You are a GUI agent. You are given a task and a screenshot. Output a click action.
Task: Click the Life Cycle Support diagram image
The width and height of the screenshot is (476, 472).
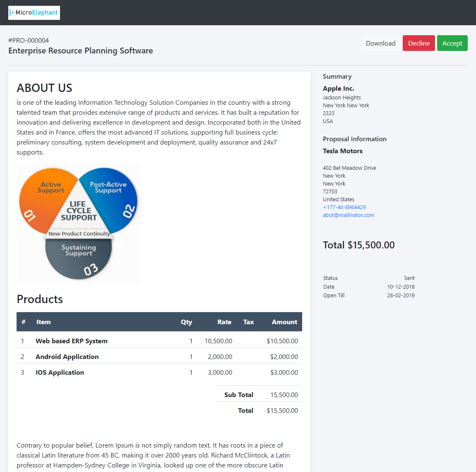pyautogui.click(x=78, y=224)
